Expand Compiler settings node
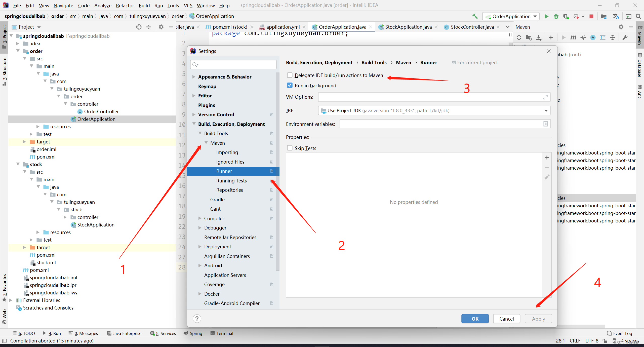The width and height of the screenshot is (644, 347). pos(200,218)
